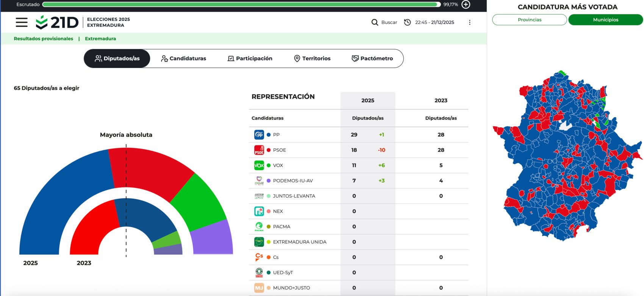Click the NEX party logo
The image size is (644, 296).
click(x=259, y=211)
